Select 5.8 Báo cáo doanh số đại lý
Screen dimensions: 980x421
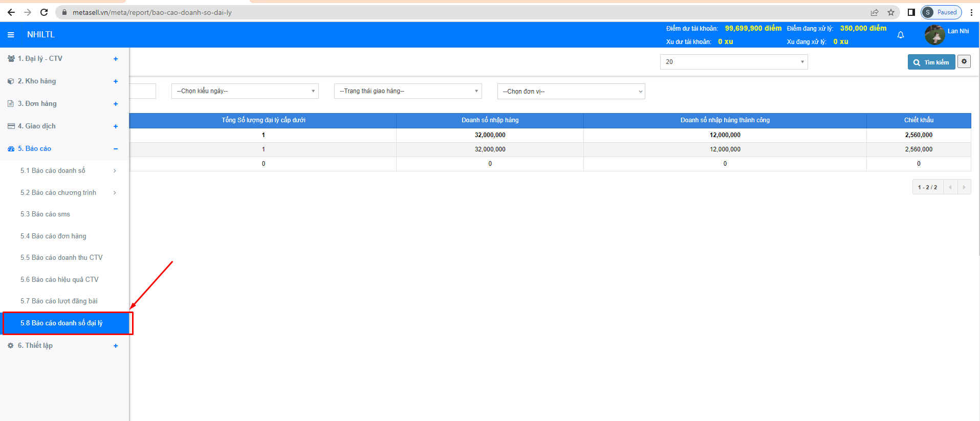(62, 323)
